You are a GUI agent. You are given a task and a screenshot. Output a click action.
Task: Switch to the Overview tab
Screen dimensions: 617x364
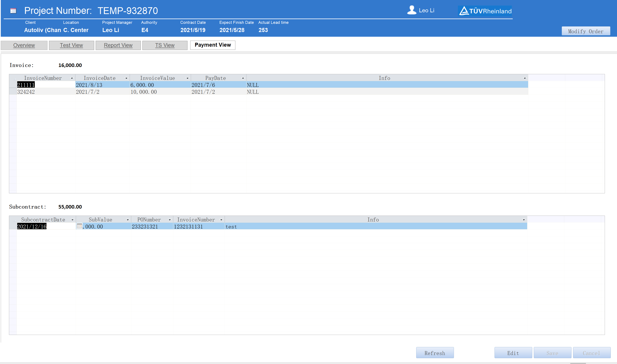24,45
